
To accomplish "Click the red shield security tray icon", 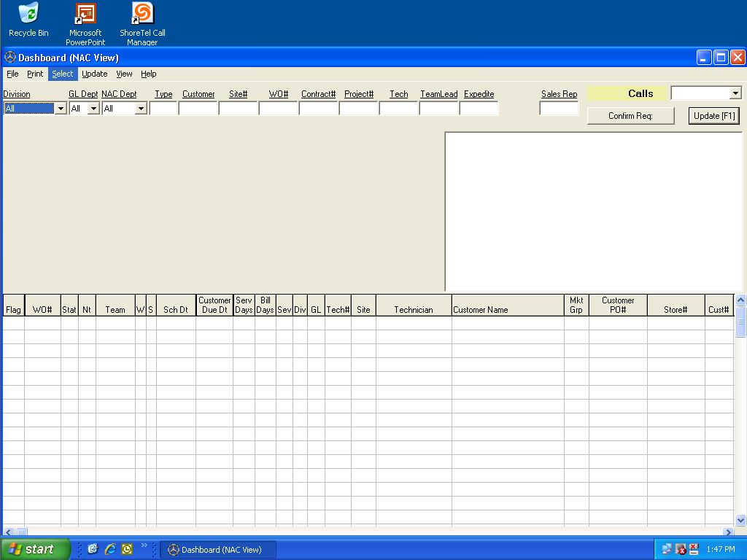I will 681,549.
